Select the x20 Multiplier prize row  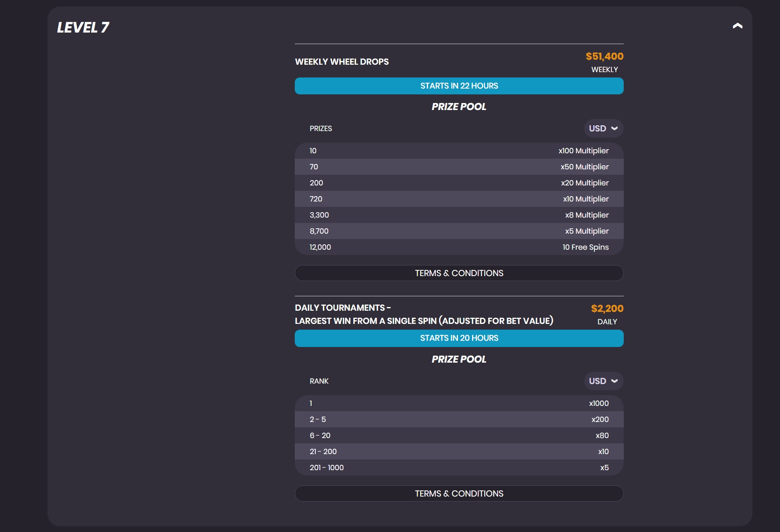[x=459, y=183]
